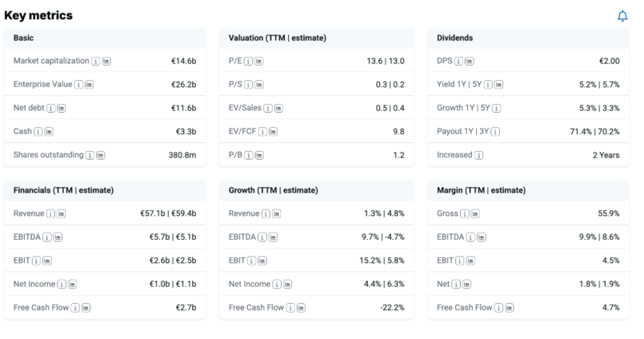
Task: Show Net debt historical chart icon
Action: (x=62, y=108)
